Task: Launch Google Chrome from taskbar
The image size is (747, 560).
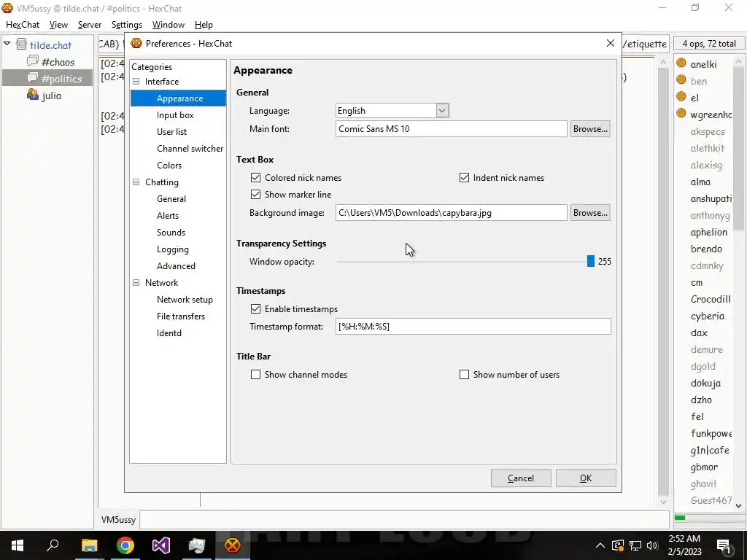Action: 125,545
